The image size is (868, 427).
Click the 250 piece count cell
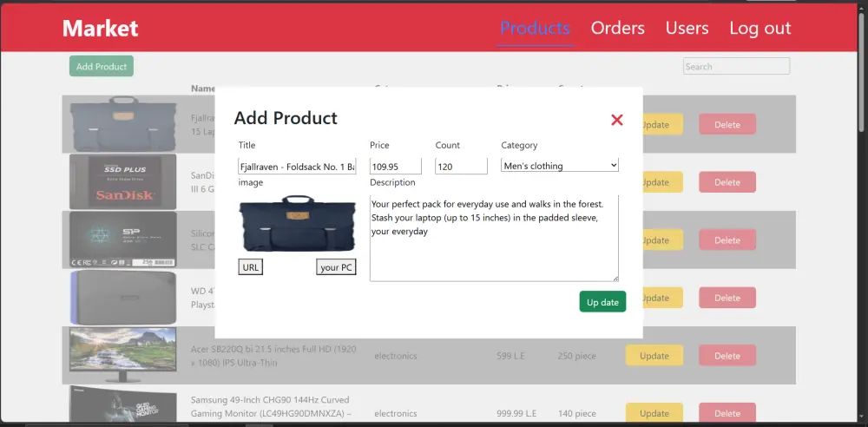577,356
